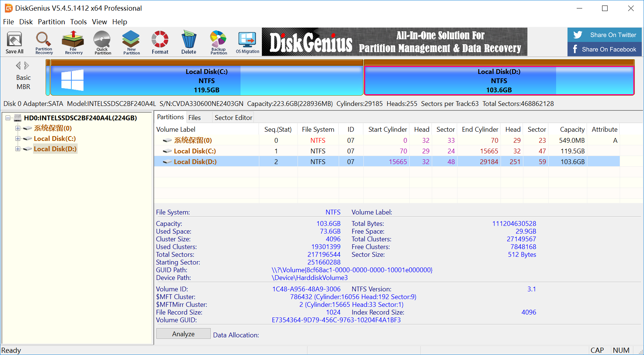
Task: Open the Tools menu
Action: click(x=78, y=22)
